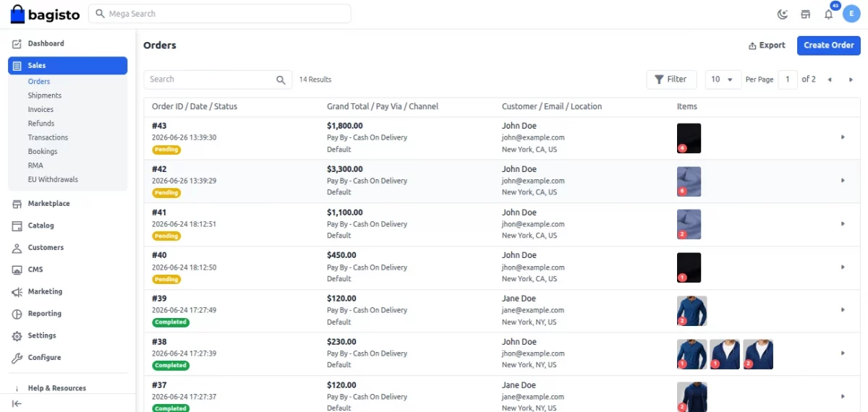
Task: Collapse the sidebar with arrow icon
Action: point(17,403)
